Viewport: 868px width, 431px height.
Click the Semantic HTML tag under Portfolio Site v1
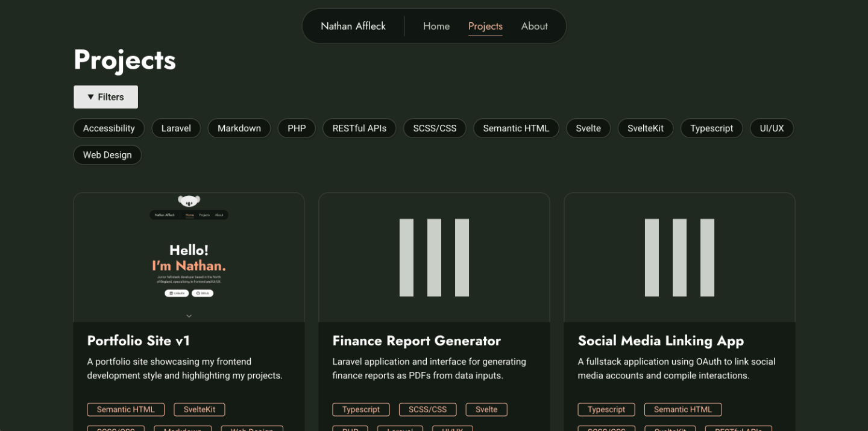pos(125,409)
